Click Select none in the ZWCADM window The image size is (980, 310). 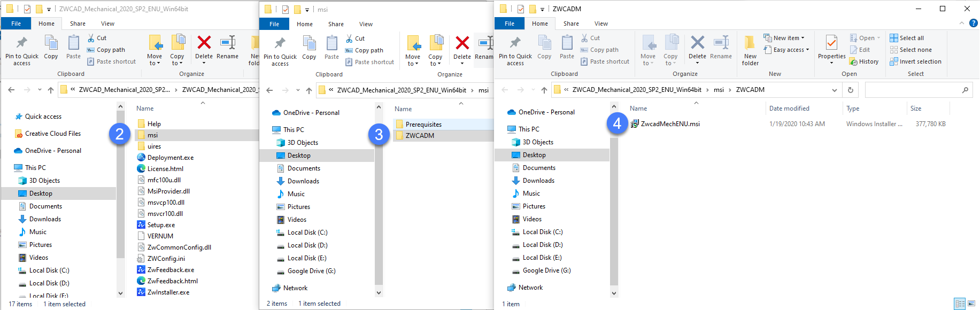(x=910, y=50)
